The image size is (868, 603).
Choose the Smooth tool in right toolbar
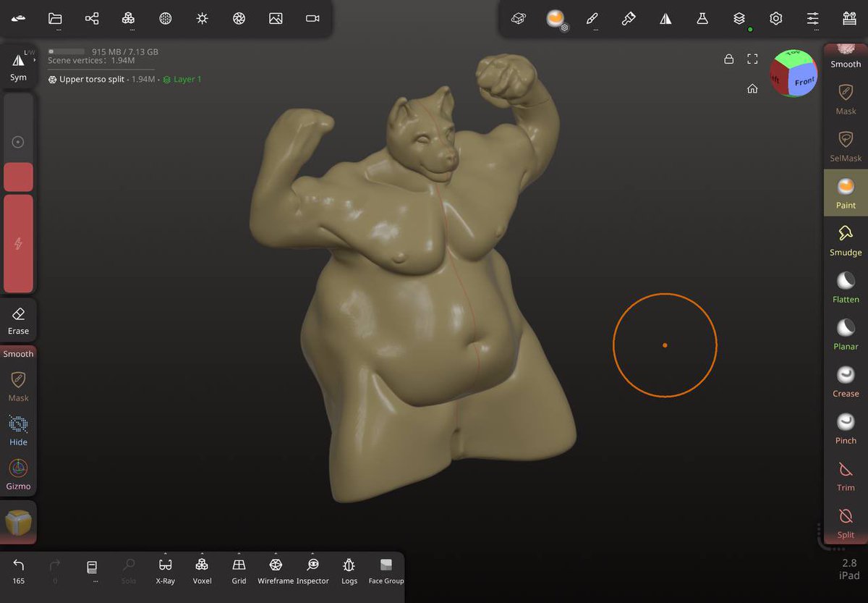(846, 57)
